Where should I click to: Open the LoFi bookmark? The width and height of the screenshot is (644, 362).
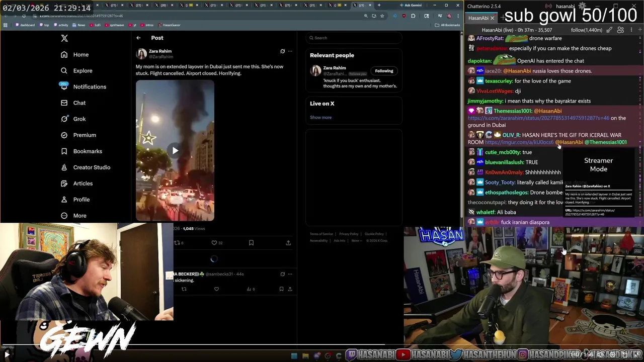point(95,25)
